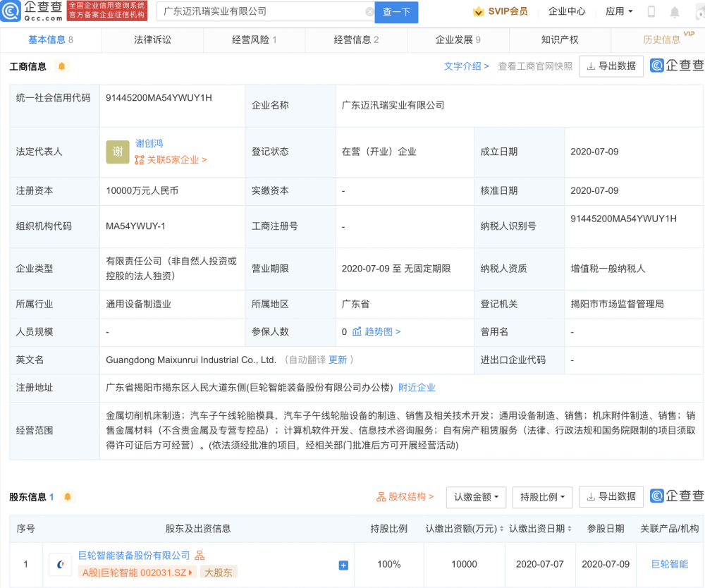Click the Qcc logo in the header

click(32, 11)
